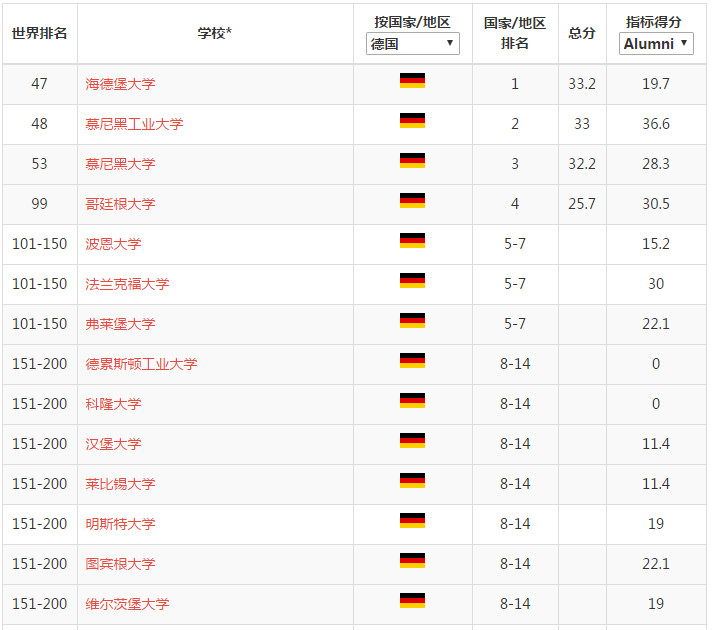Open the 莱比锡大学 link
Viewport: 712px width, 630px height.
120,484
